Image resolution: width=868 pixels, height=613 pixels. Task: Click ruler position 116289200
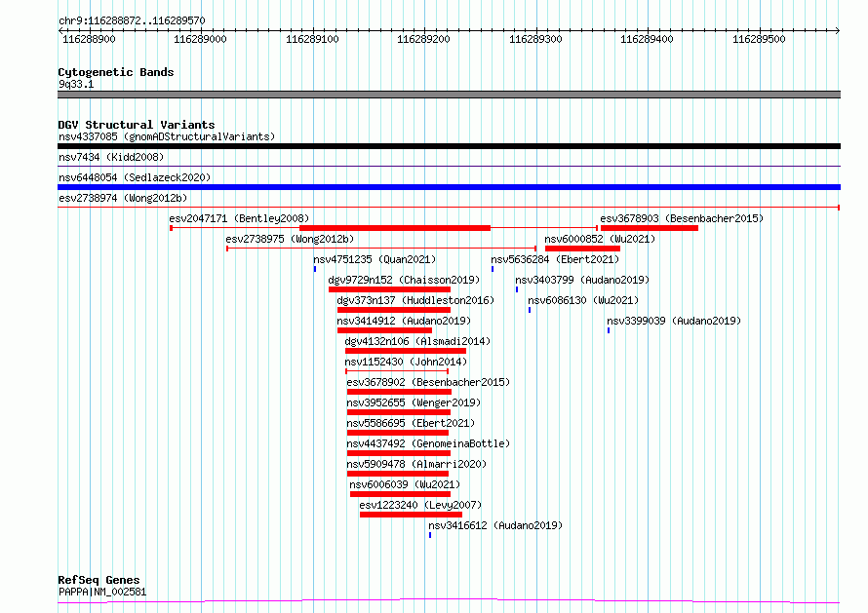423,39
